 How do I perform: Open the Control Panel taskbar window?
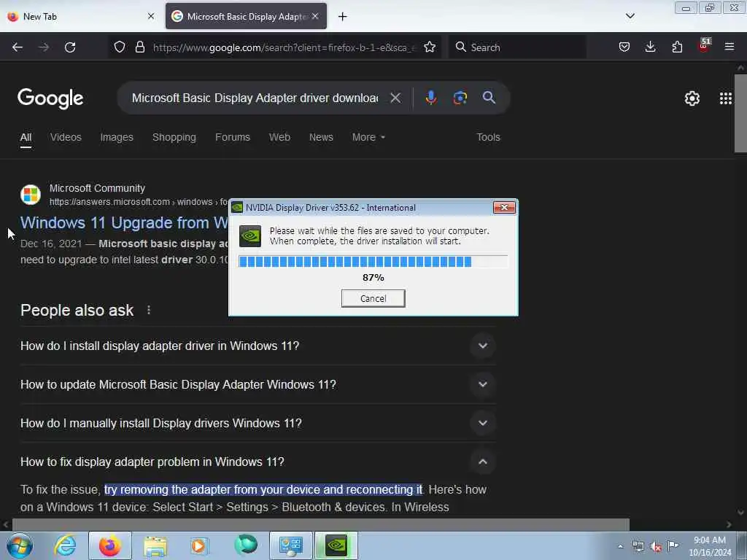[x=291, y=545]
